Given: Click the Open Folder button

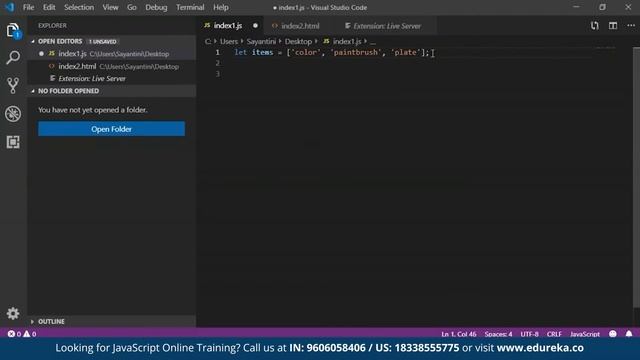Looking at the screenshot, I should (111, 129).
